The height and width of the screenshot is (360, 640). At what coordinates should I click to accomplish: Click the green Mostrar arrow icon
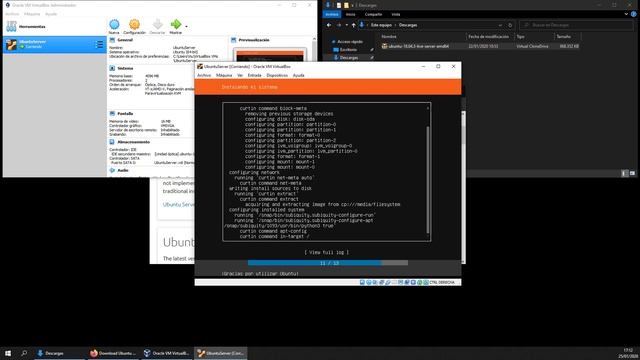(176, 24)
